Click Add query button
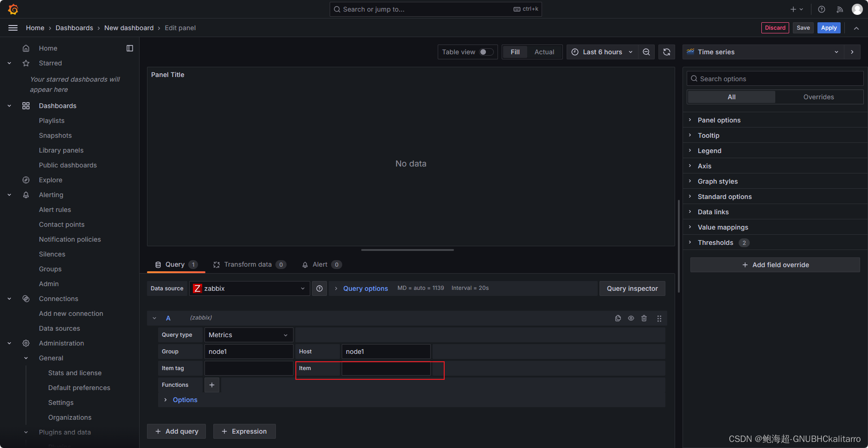The height and width of the screenshot is (448, 868). pos(177,431)
